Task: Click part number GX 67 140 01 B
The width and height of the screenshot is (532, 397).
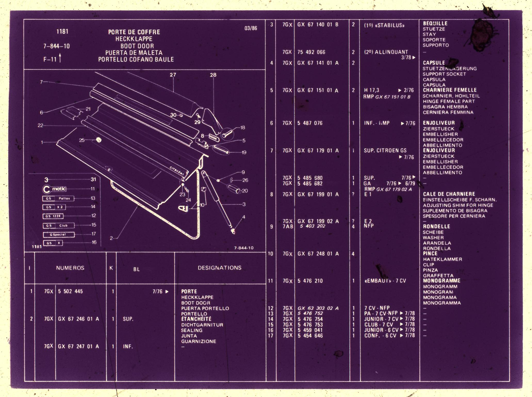Action: [x=318, y=25]
